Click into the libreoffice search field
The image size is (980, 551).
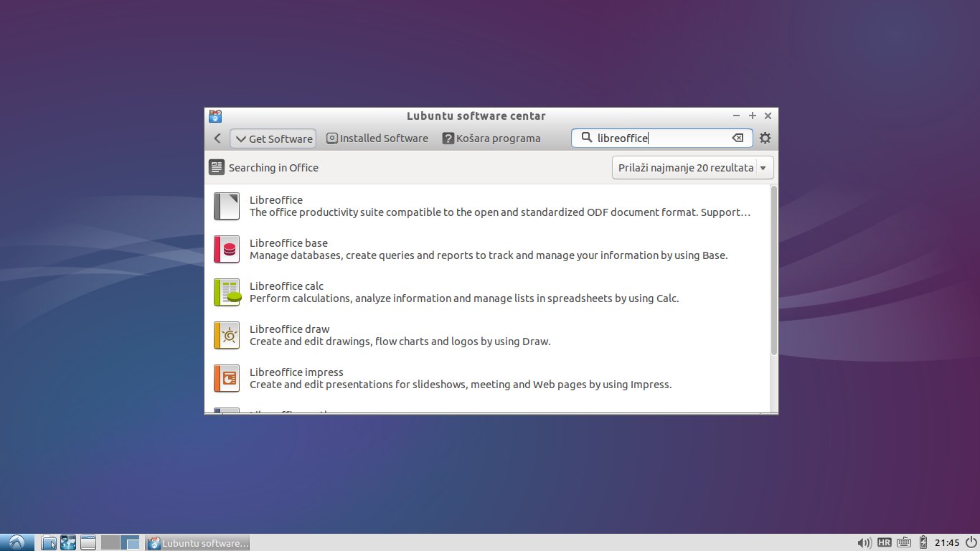coord(660,138)
